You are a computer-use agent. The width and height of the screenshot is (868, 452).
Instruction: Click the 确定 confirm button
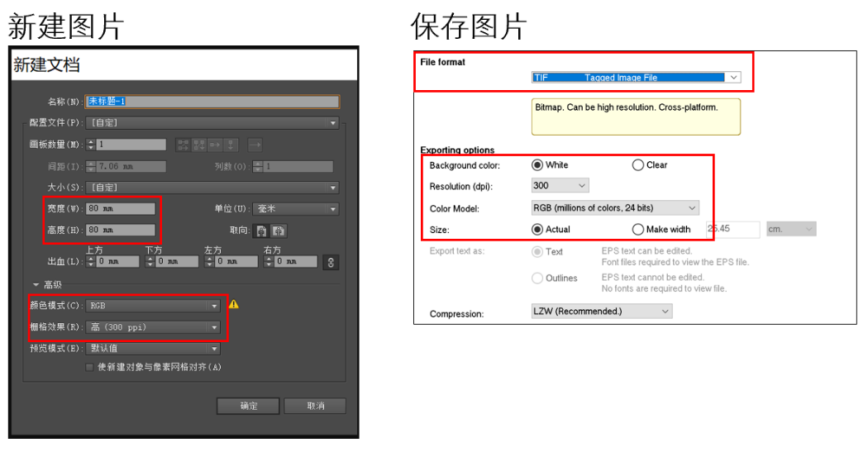point(248,406)
